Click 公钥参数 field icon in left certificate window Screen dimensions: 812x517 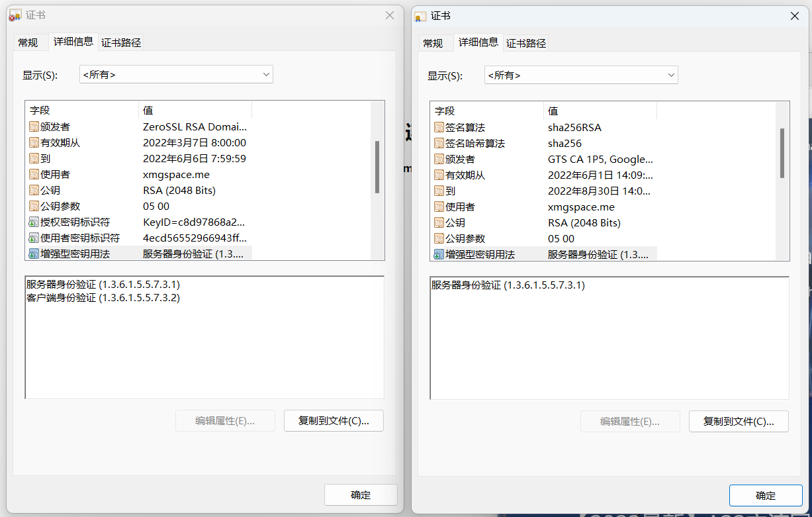[x=34, y=206]
